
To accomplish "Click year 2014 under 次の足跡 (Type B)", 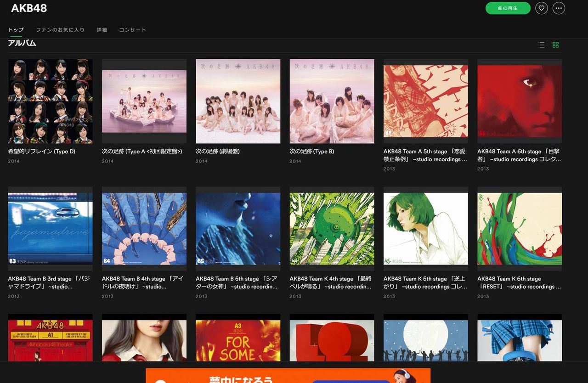I will tap(296, 161).
